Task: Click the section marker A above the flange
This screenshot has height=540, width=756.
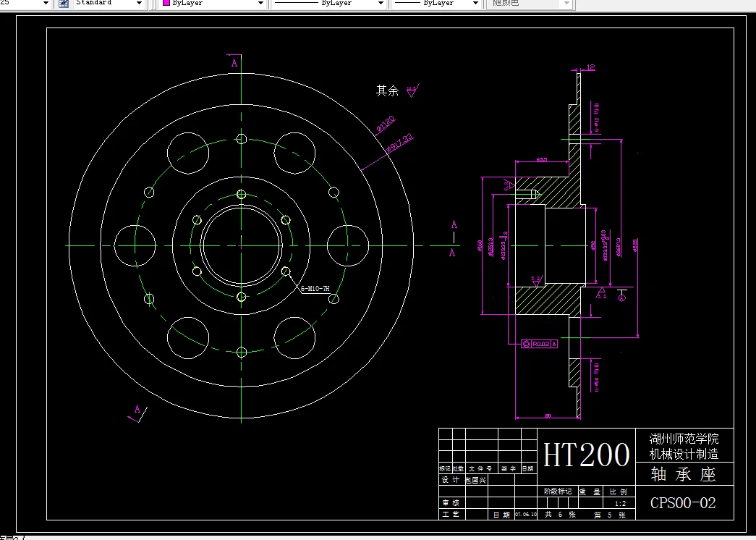Action: [234, 63]
